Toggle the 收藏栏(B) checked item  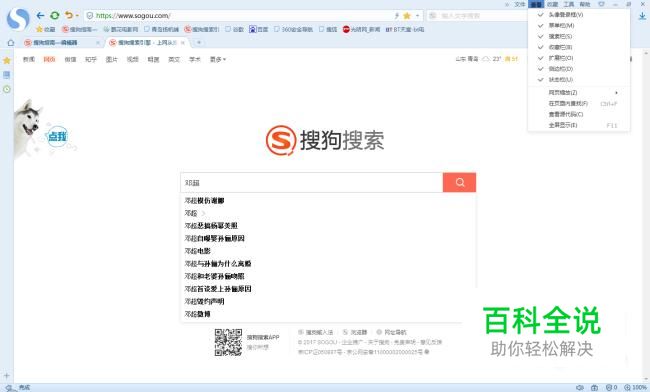click(579, 47)
